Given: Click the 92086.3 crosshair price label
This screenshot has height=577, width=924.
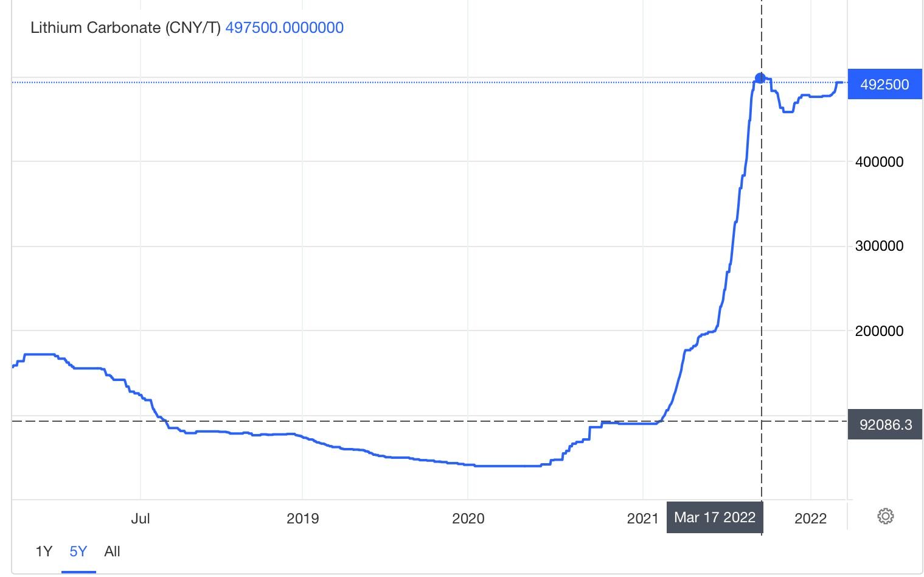Looking at the screenshot, I should point(885,424).
